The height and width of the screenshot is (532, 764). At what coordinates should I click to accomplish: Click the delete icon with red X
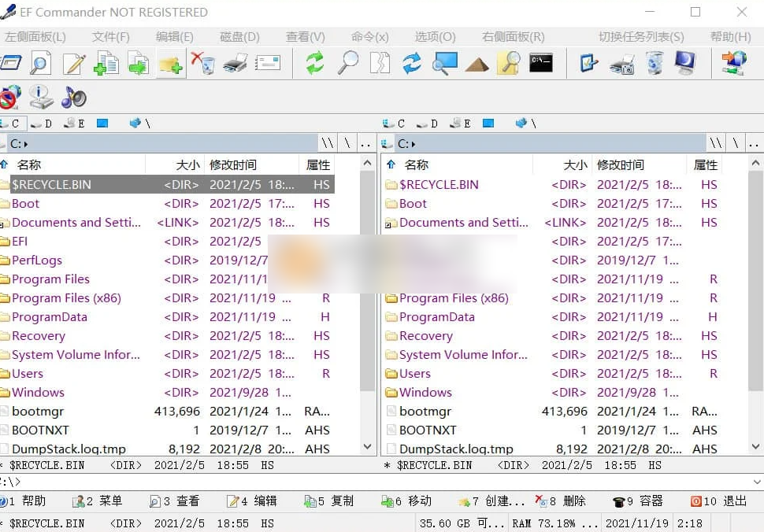point(203,63)
